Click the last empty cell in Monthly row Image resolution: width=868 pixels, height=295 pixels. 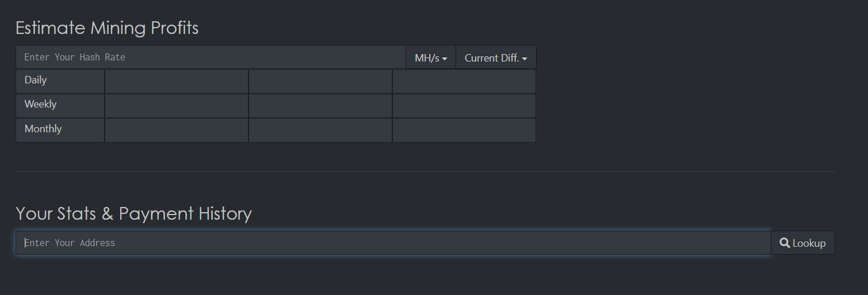(464, 130)
